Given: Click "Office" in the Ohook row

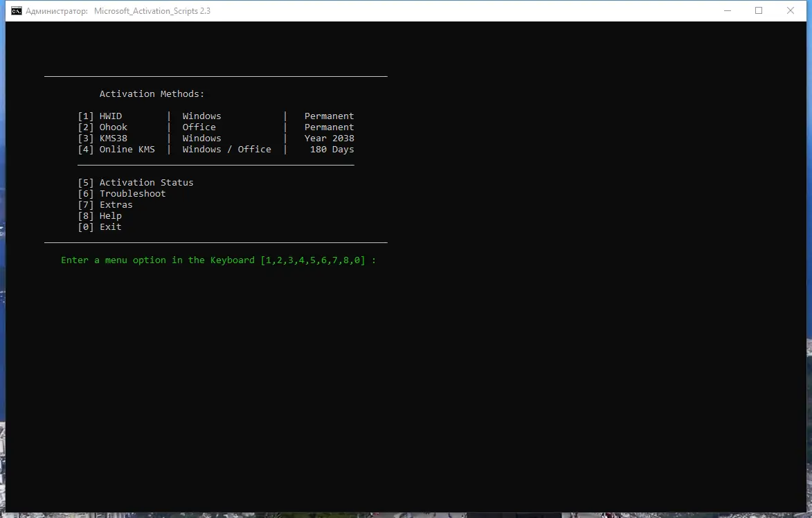Looking at the screenshot, I should coord(199,127).
